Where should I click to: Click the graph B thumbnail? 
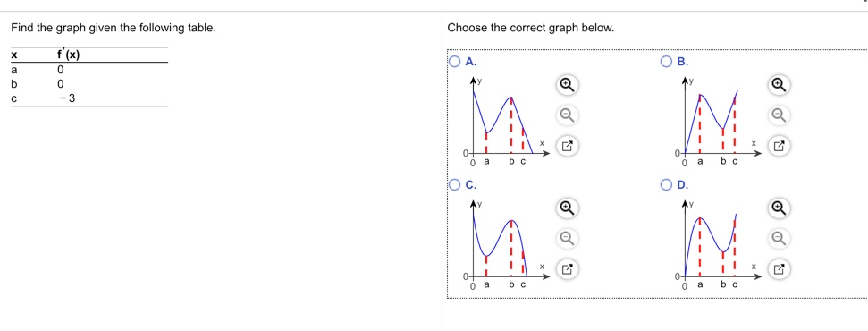click(x=719, y=122)
